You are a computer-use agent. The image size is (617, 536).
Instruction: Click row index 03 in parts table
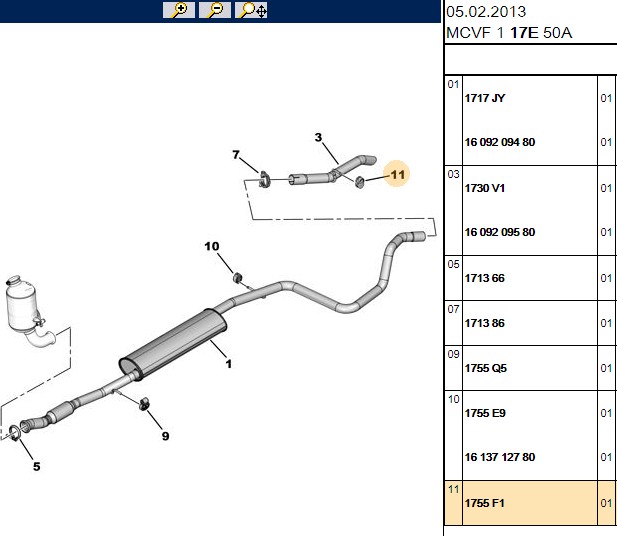click(x=453, y=174)
